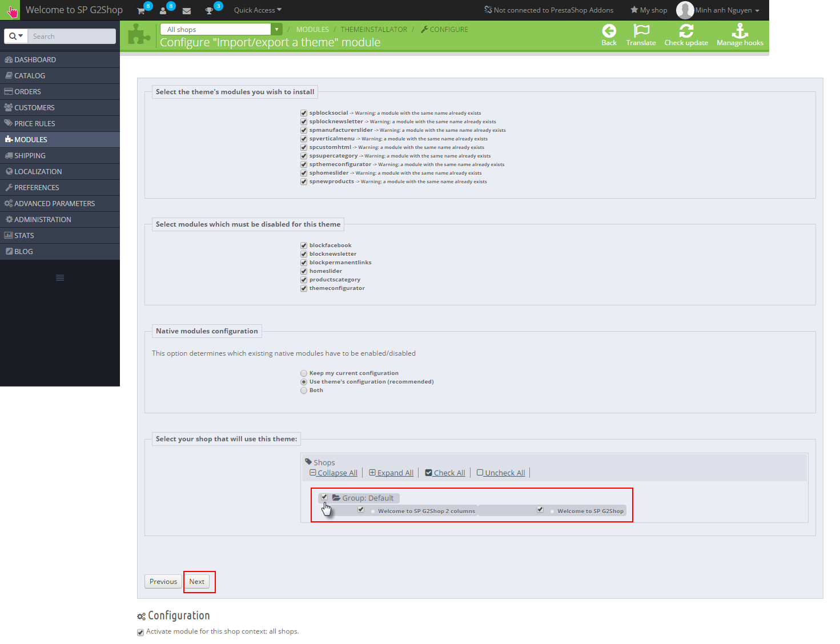Open the Blog menu
Image resolution: width=840 pixels, height=644 pixels.
pos(60,251)
